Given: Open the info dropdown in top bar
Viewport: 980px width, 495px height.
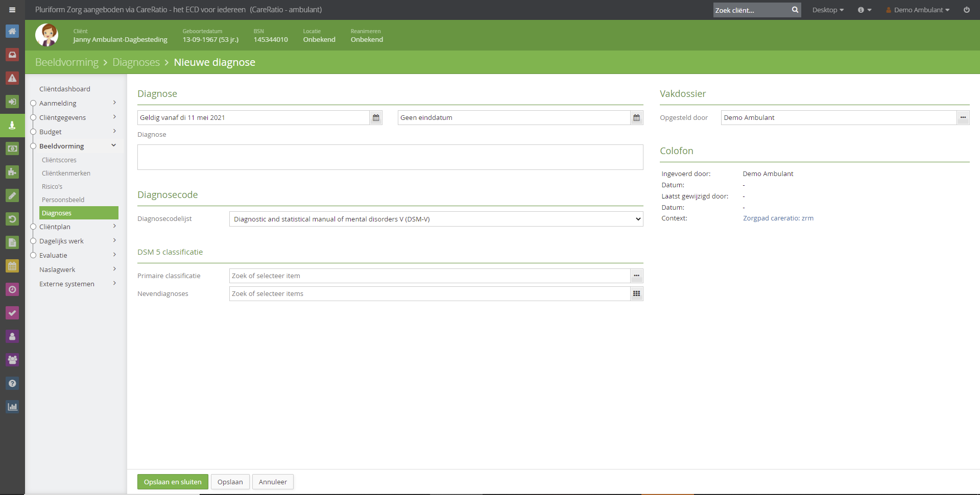Looking at the screenshot, I should 864,10.
